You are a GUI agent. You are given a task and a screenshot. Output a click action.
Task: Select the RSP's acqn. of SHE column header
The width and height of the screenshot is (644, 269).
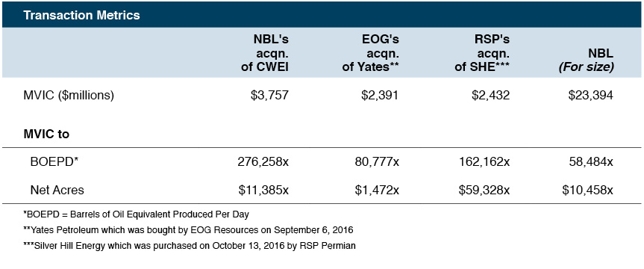(x=482, y=54)
